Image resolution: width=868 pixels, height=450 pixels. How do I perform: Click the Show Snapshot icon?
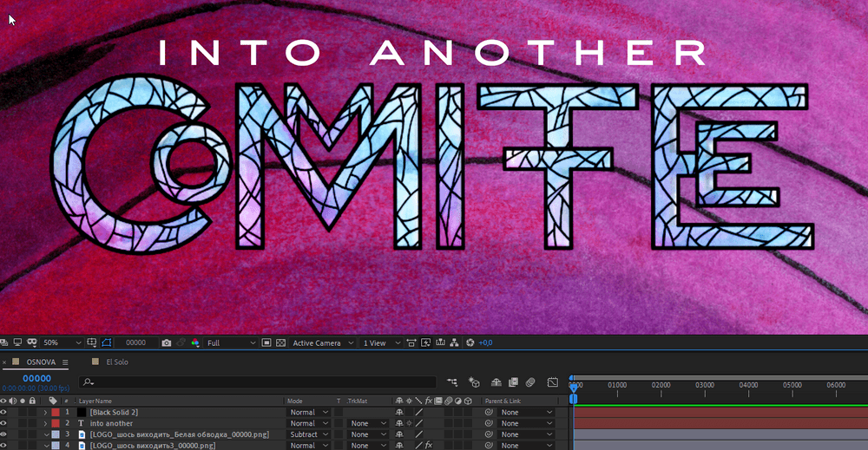click(181, 342)
